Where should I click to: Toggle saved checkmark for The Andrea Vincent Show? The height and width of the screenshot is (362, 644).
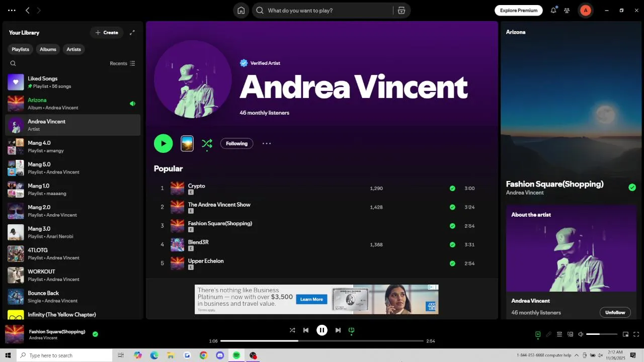coord(452,207)
